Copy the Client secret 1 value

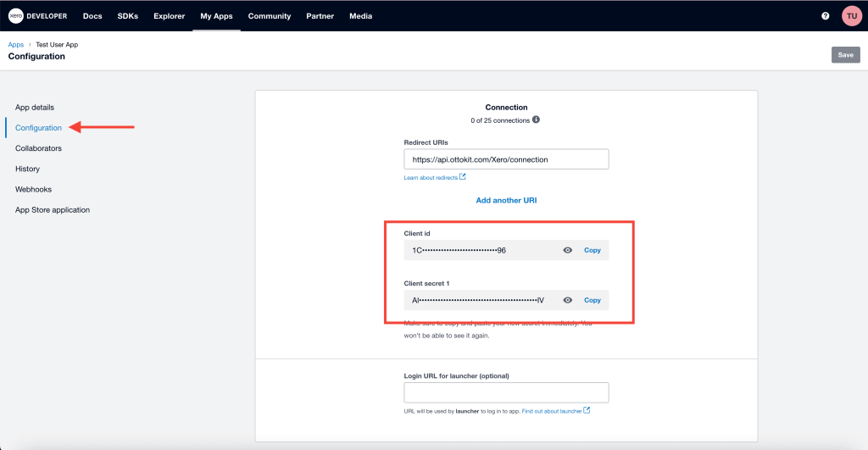pos(592,300)
